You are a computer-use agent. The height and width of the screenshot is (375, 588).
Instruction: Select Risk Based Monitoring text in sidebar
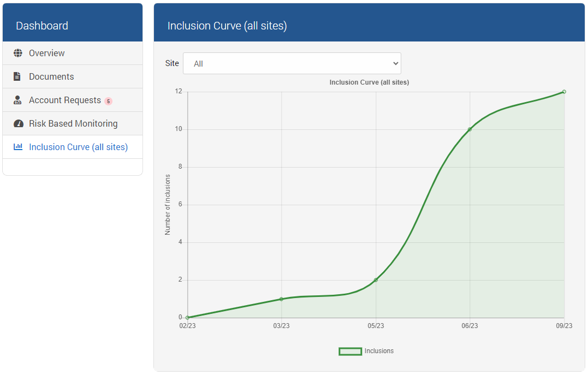(73, 124)
